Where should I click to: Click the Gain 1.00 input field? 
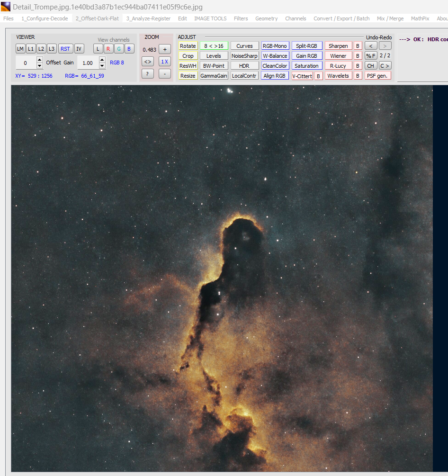[x=89, y=63]
